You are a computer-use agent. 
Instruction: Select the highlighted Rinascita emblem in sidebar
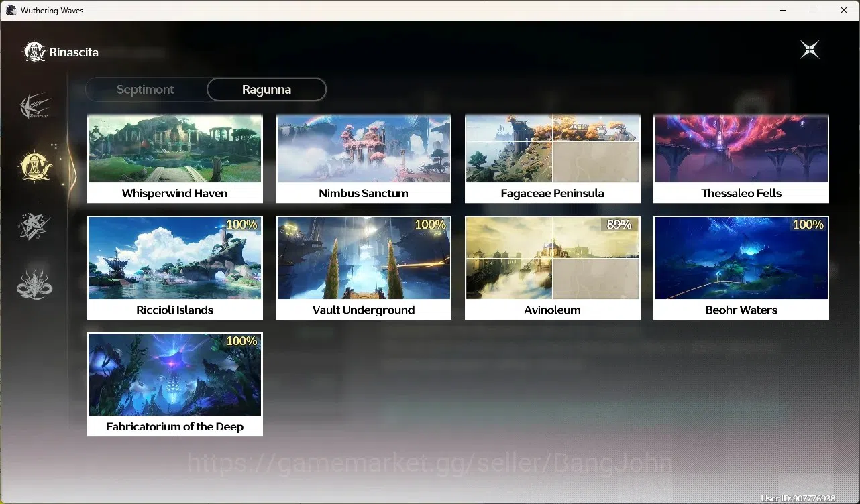[x=35, y=166]
